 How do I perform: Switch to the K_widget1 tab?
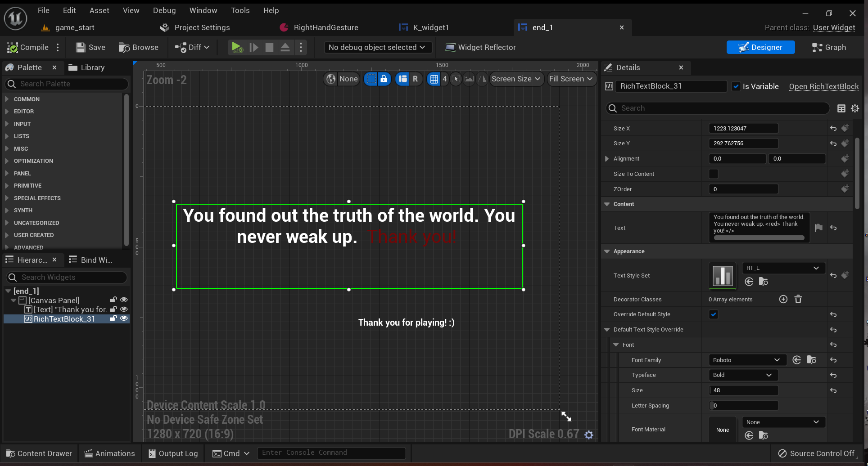pos(430,27)
